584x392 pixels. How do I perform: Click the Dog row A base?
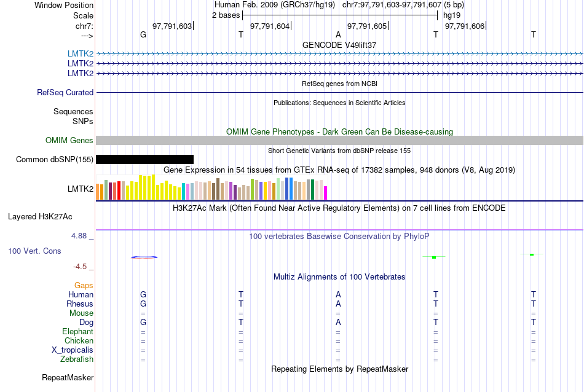pos(338,322)
